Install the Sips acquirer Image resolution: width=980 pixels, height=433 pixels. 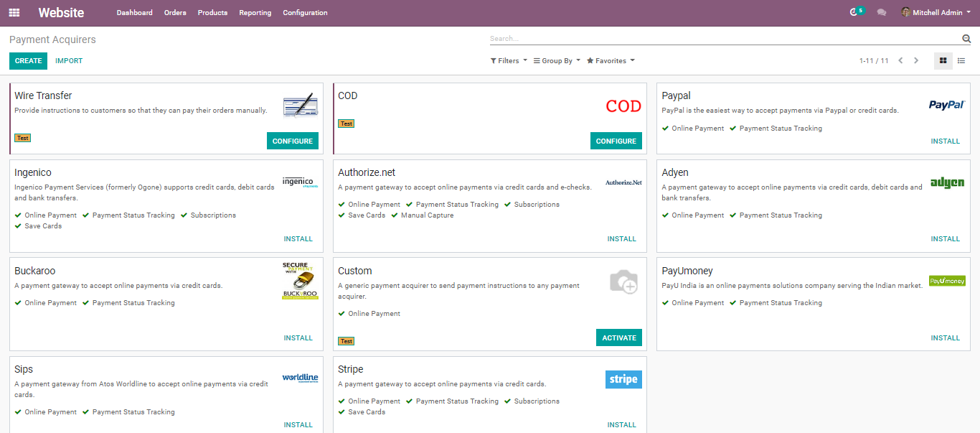298,425
